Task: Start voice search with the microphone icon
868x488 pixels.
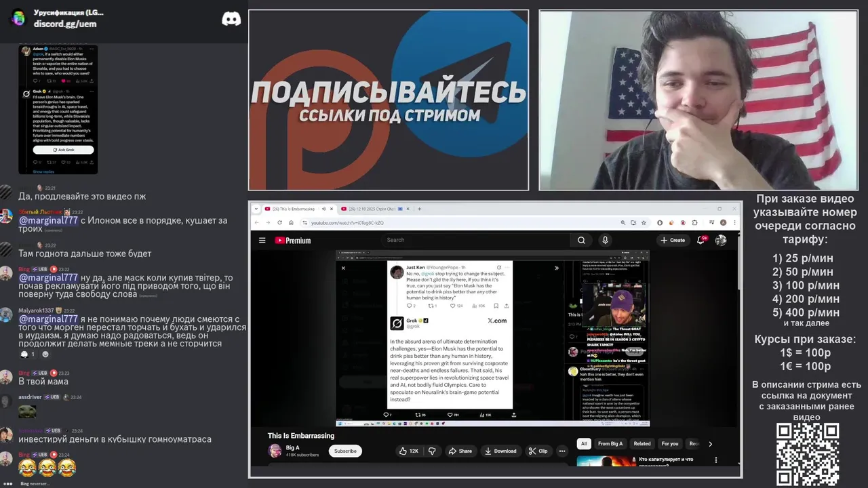Action: (605, 240)
